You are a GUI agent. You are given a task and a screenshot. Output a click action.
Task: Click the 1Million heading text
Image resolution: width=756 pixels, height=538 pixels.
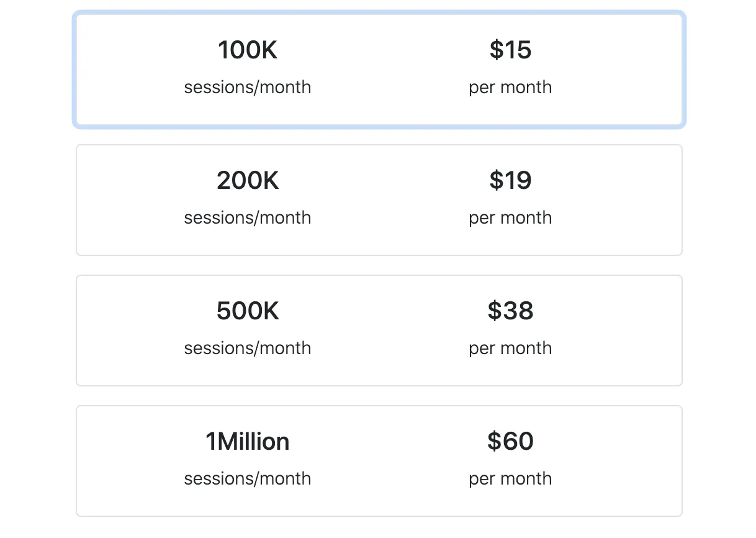248,442
